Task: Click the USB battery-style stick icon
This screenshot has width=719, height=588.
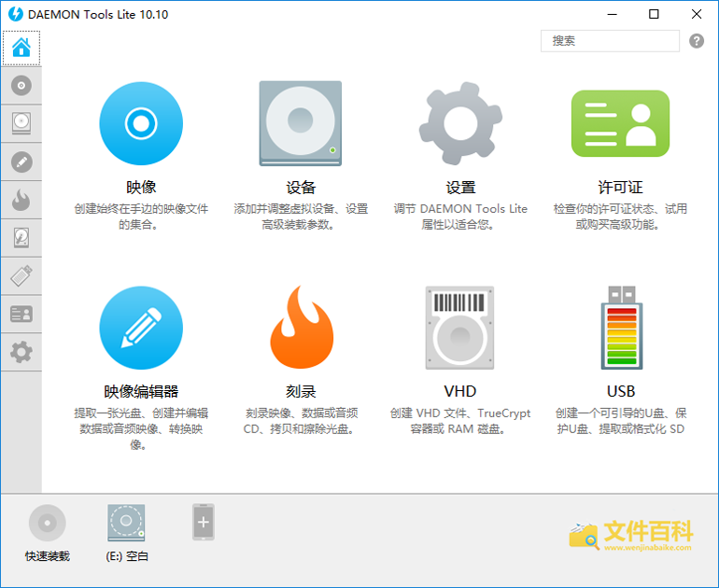Action: pyautogui.click(x=622, y=328)
